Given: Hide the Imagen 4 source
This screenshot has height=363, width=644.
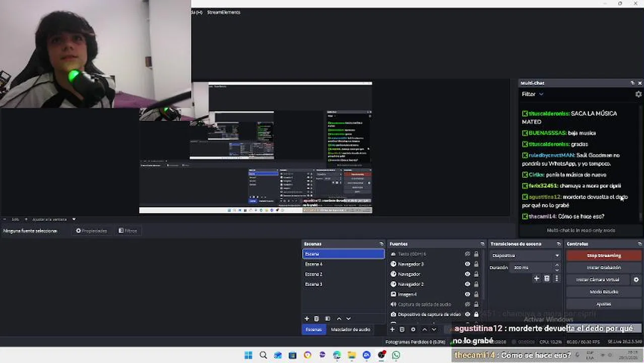Looking at the screenshot, I should [467, 294].
